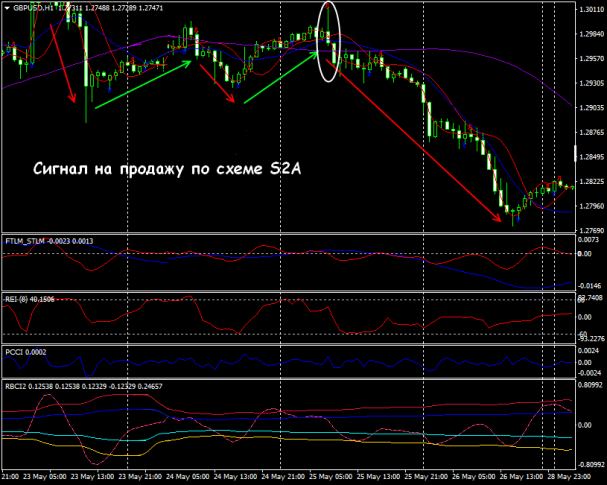Click the 26 May 05:00 time label
This screenshot has width=607, height=485.
point(474,476)
